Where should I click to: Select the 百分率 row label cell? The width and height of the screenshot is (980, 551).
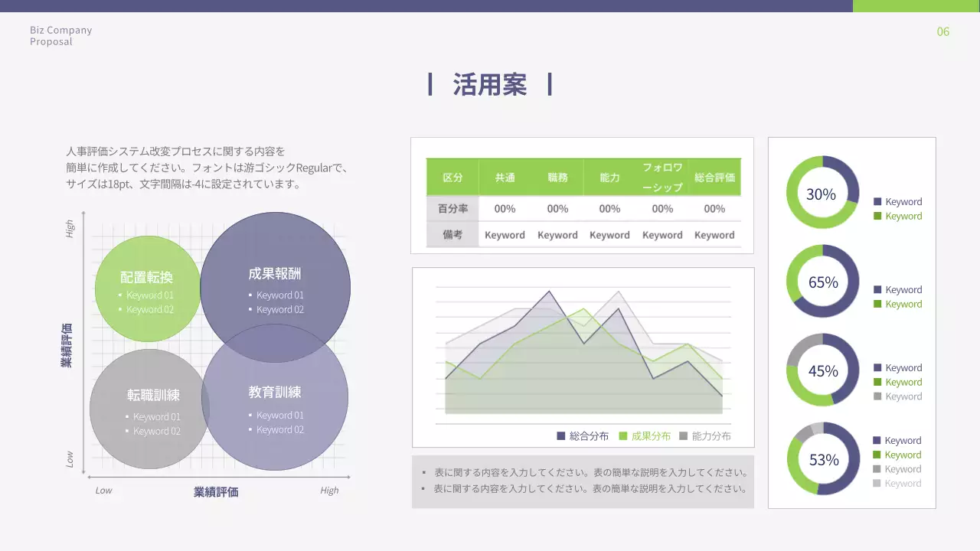click(453, 208)
